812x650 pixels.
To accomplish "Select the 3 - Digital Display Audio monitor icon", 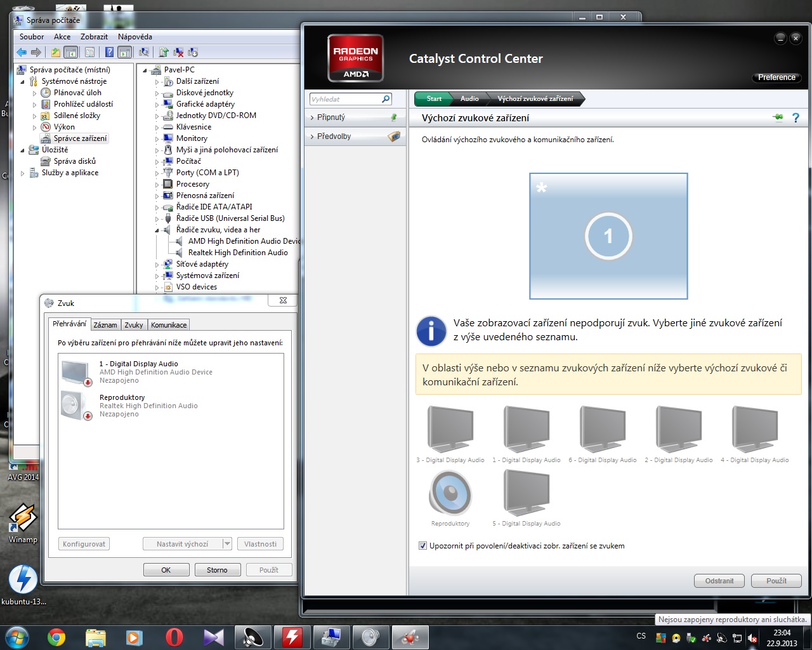I will [x=450, y=430].
